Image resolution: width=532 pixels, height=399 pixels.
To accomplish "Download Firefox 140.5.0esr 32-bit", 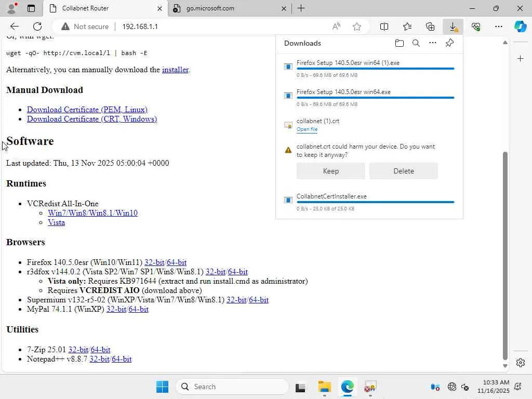I will coord(154,262).
